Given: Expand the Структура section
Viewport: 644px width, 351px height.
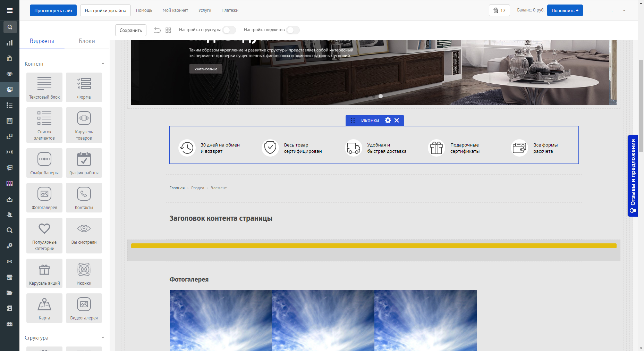Looking at the screenshot, I should click(x=103, y=337).
